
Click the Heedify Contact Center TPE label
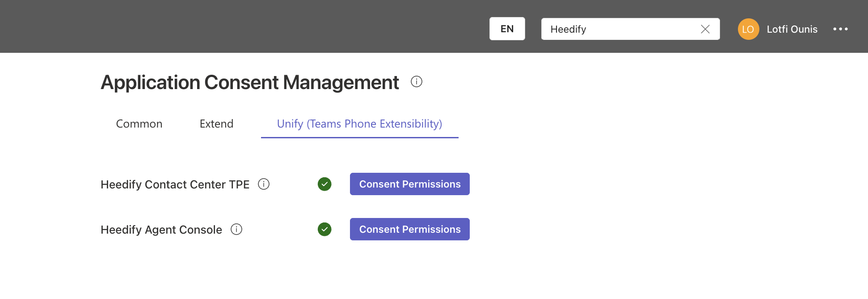pos(175,184)
